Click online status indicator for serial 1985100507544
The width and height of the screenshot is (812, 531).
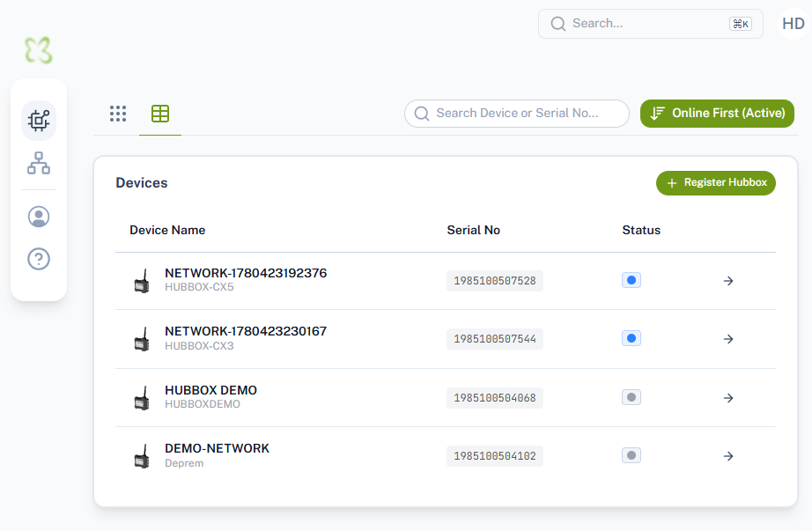click(631, 338)
